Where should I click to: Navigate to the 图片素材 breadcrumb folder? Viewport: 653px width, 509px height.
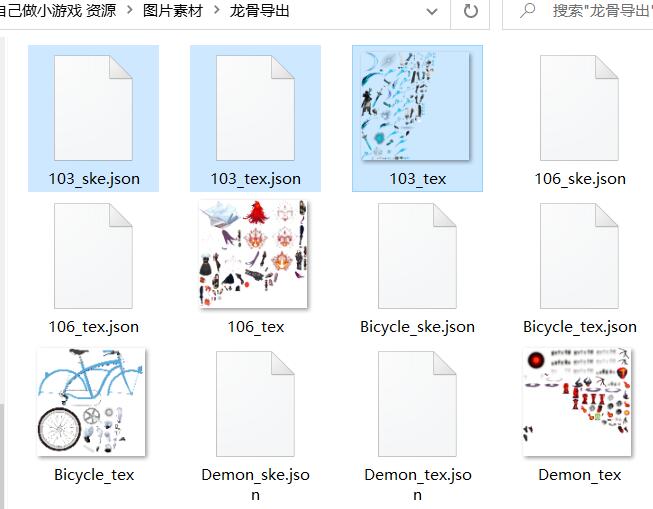(x=172, y=10)
